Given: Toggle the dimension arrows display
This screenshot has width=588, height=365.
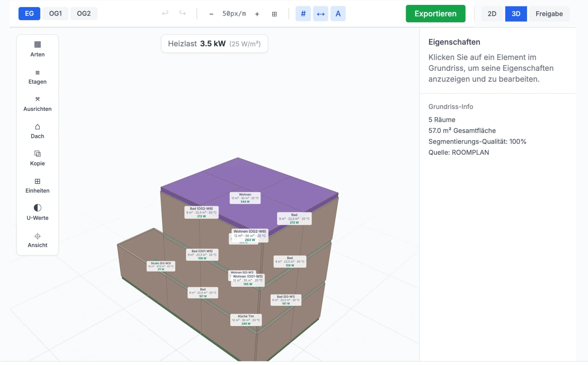Looking at the screenshot, I should click(x=321, y=13).
